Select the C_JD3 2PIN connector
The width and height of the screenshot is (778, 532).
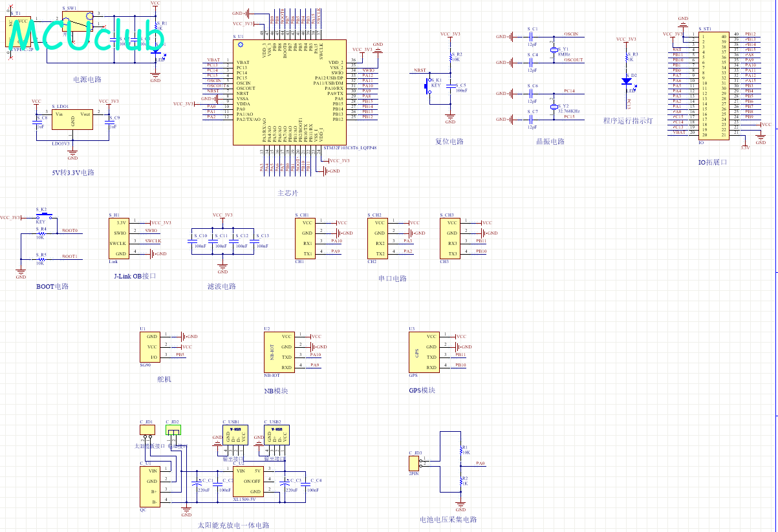[x=414, y=463]
